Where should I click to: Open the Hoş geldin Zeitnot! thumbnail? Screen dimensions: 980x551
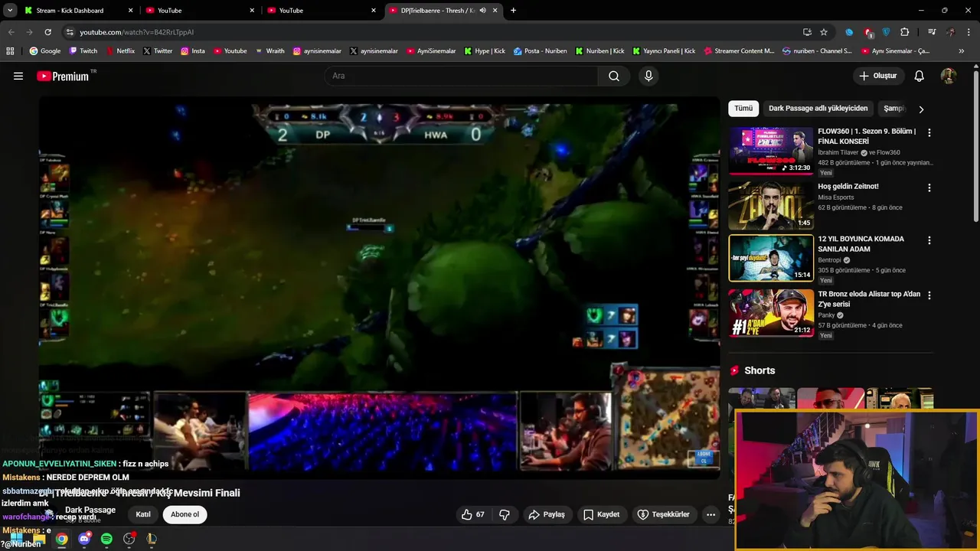click(770, 205)
